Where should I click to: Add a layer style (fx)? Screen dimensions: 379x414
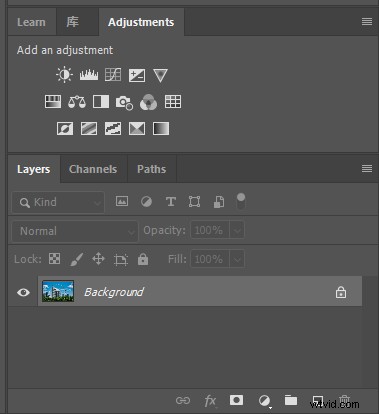210,401
